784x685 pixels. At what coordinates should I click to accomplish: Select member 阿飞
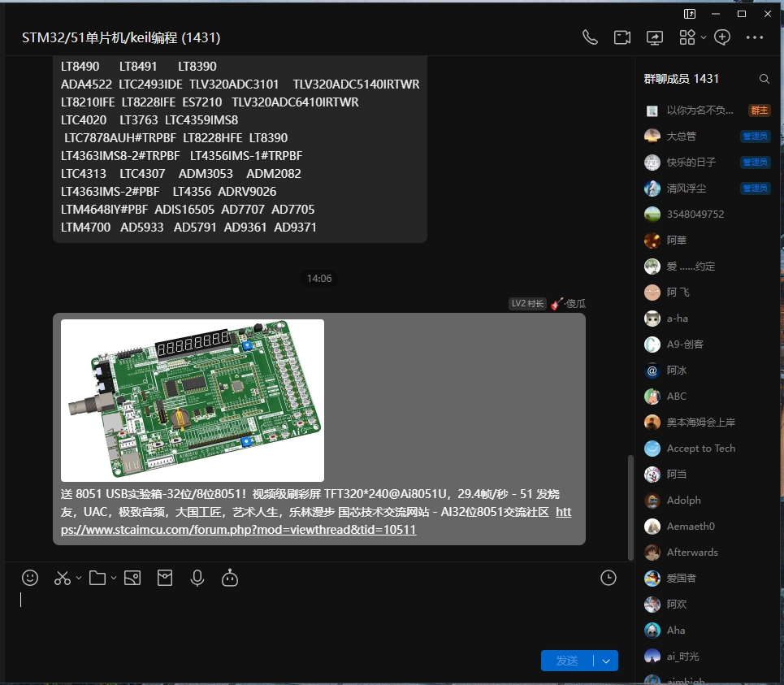point(707,292)
